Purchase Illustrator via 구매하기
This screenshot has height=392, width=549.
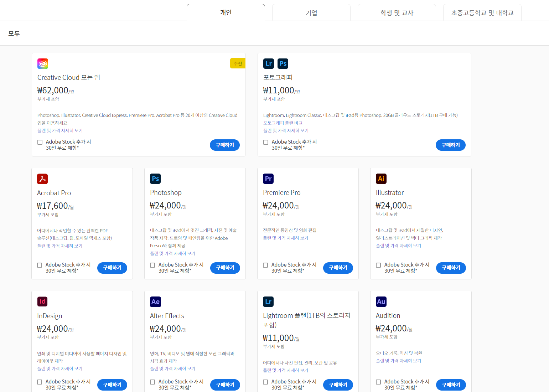451,268
